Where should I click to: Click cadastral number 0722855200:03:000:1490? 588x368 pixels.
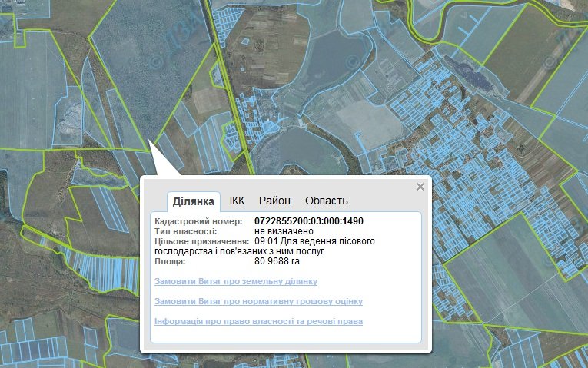tap(308, 221)
